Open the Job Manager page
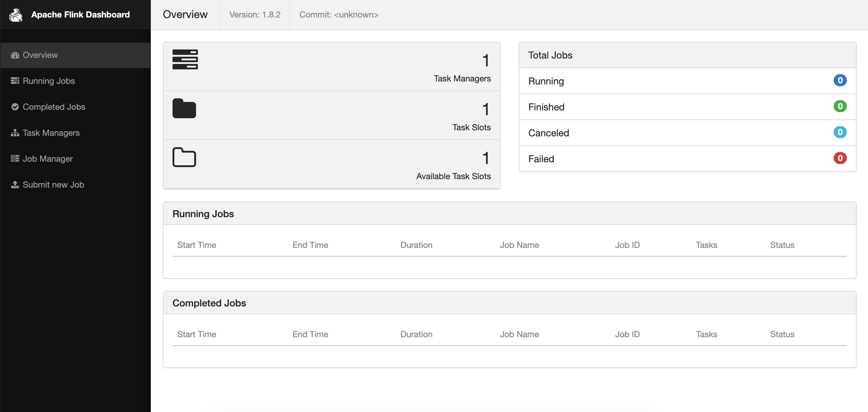The width and height of the screenshot is (868, 412). point(48,159)
